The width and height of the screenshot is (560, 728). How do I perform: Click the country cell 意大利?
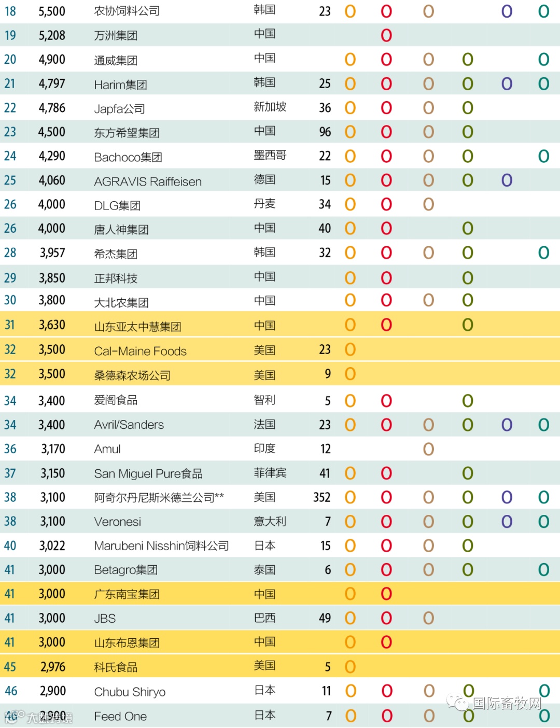270,521
